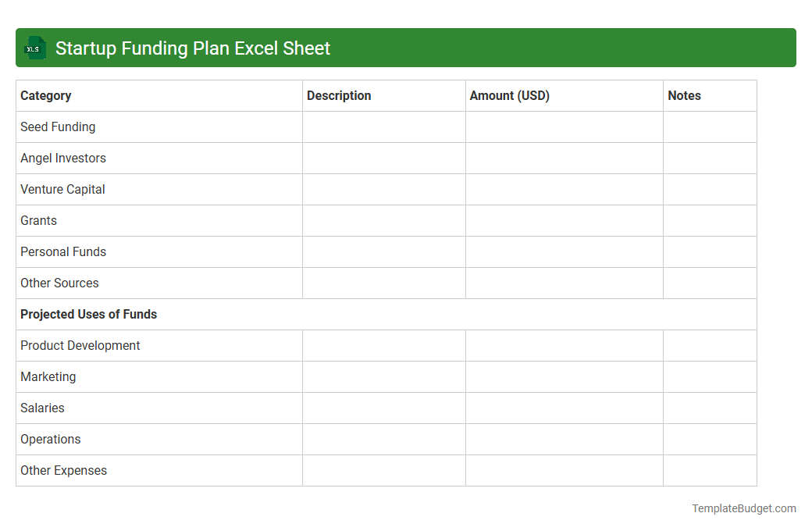Click the Other Sources row label

click(59, 283)
